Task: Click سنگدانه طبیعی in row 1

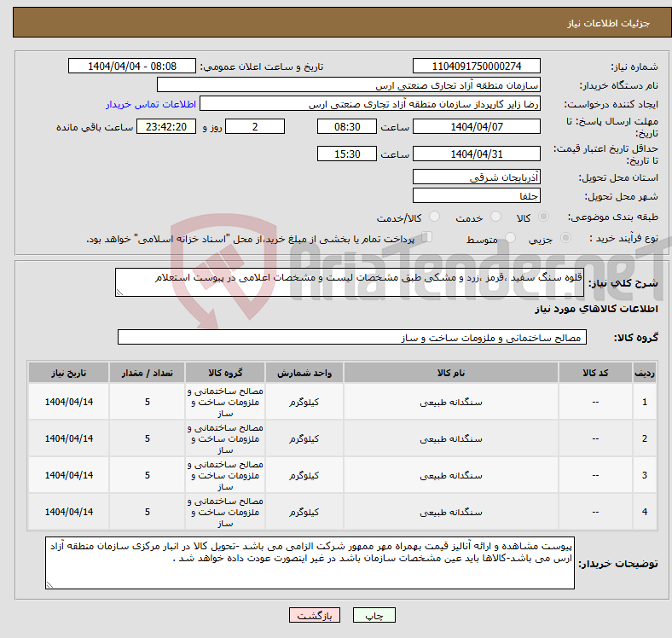Action: point(451,403)
